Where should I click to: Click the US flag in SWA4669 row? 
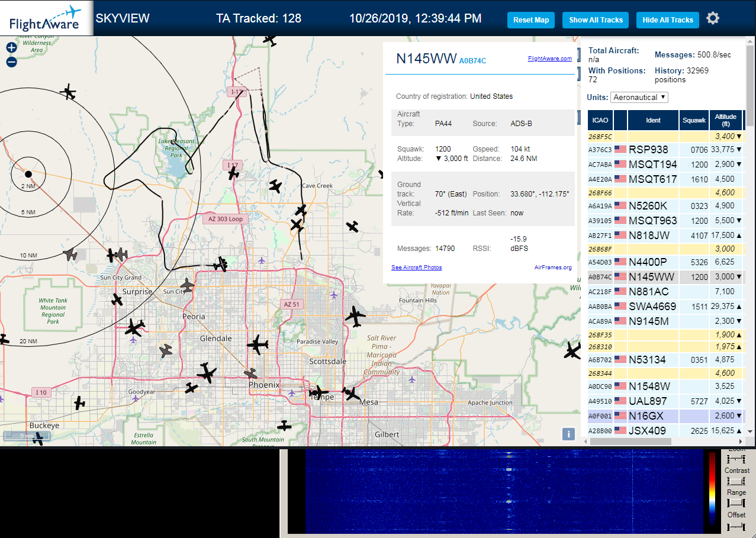[x=620, y=306]
